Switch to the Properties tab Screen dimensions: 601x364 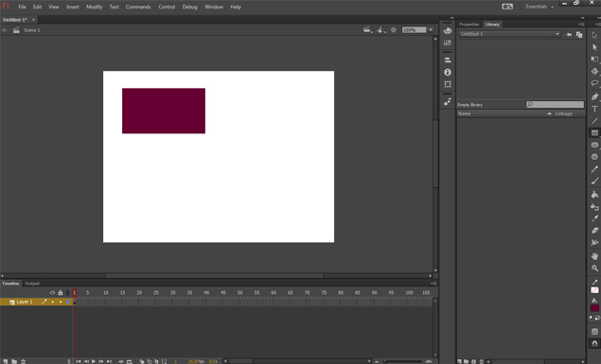coord(469,25)
